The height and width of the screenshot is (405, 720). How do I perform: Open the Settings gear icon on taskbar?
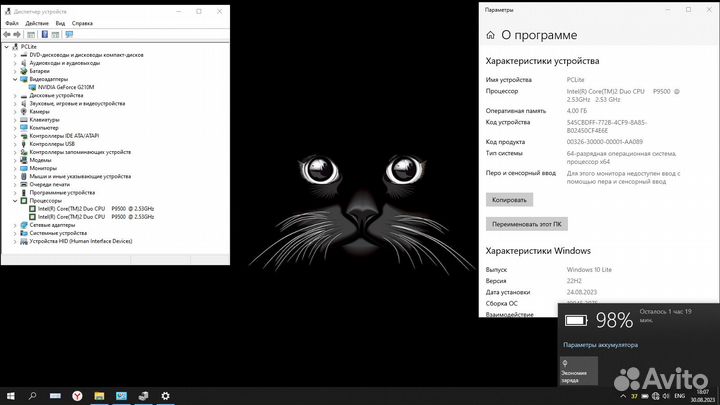pos(166,396)
